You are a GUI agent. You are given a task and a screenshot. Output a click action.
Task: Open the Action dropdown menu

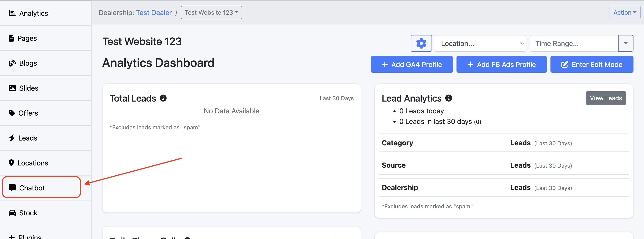coord(624,12)
